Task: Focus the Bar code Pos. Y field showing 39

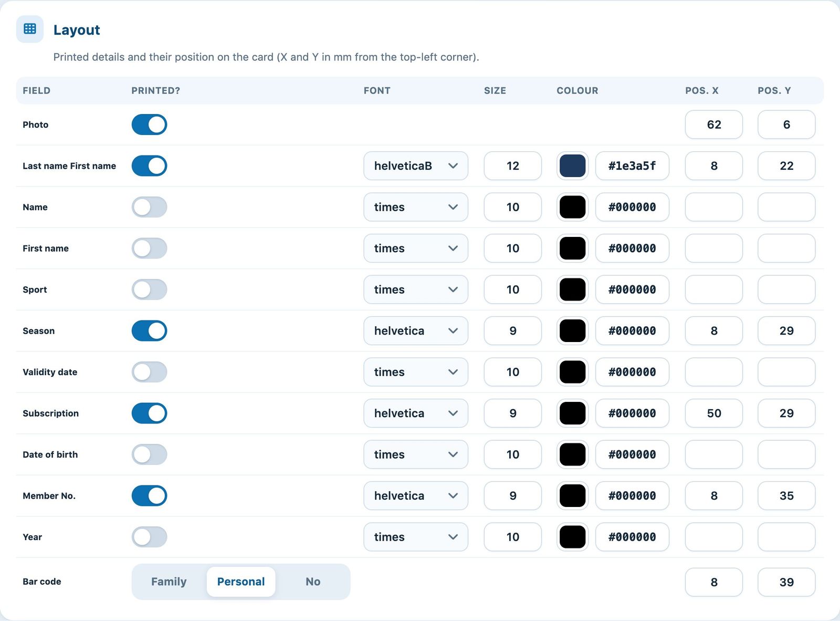Action: 786,582
